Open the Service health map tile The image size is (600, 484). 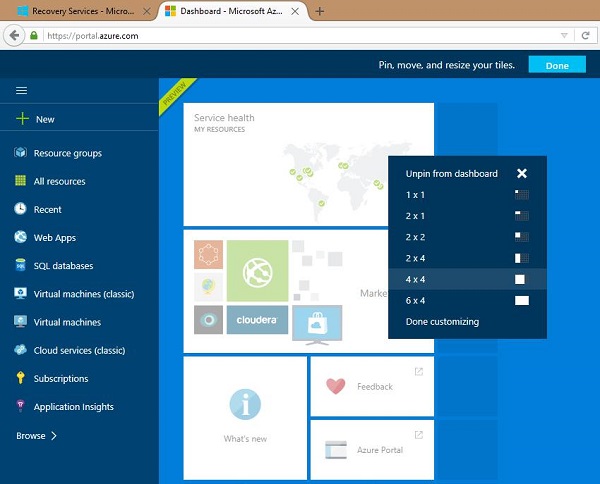point(308,165)
